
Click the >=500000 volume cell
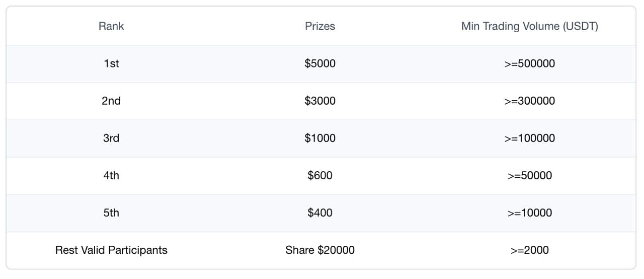530,63
